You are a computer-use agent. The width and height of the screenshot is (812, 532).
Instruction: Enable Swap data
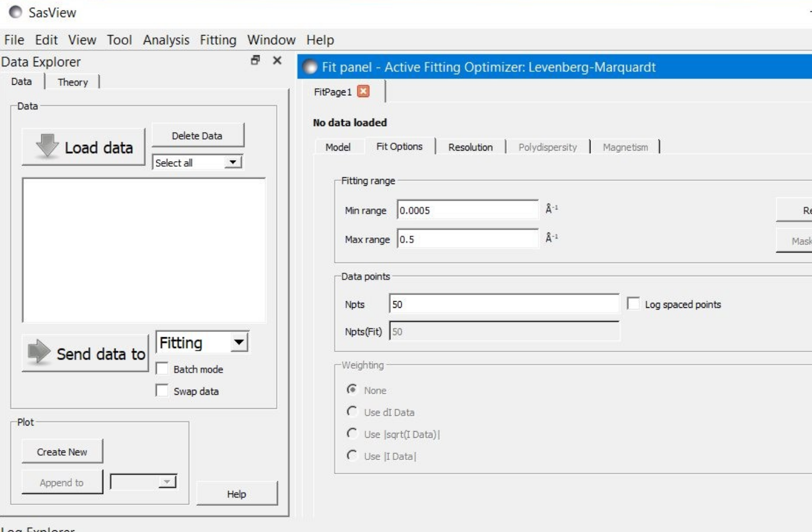(162, 391)
